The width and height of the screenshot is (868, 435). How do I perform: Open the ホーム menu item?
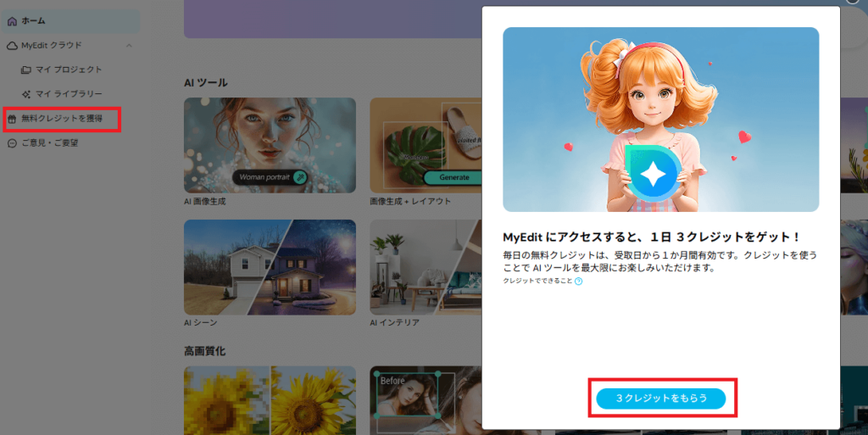tap(34, 20)
